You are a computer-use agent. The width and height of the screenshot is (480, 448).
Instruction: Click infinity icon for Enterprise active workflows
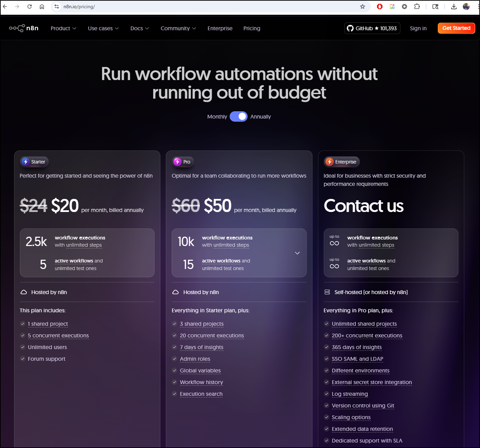(x=334, y=266)
